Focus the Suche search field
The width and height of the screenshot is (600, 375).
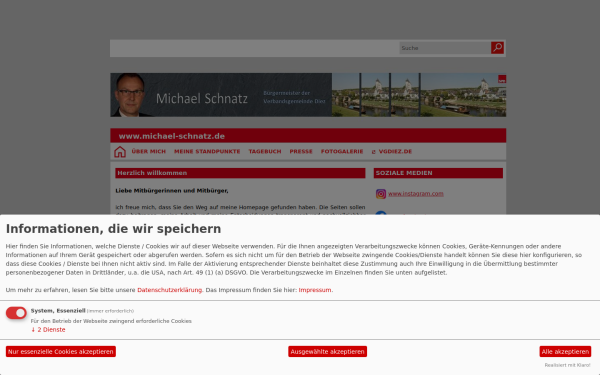point(445,48)
